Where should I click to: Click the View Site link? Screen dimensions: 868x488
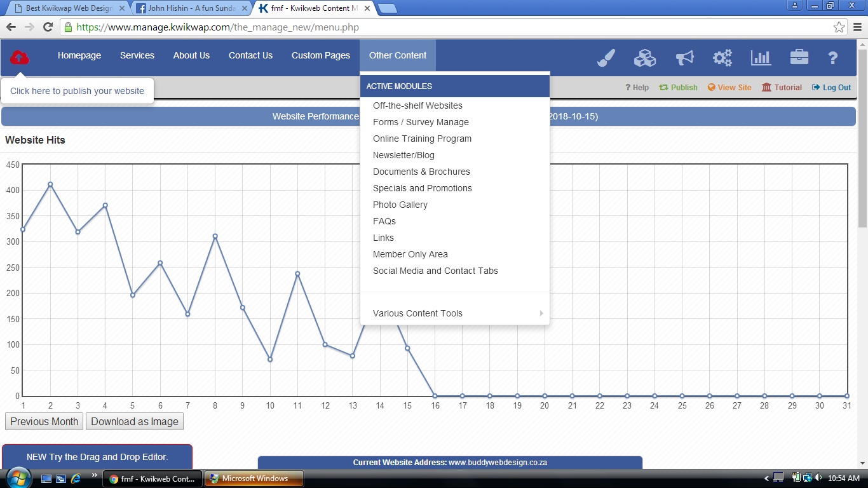click(x=729, y=88)
